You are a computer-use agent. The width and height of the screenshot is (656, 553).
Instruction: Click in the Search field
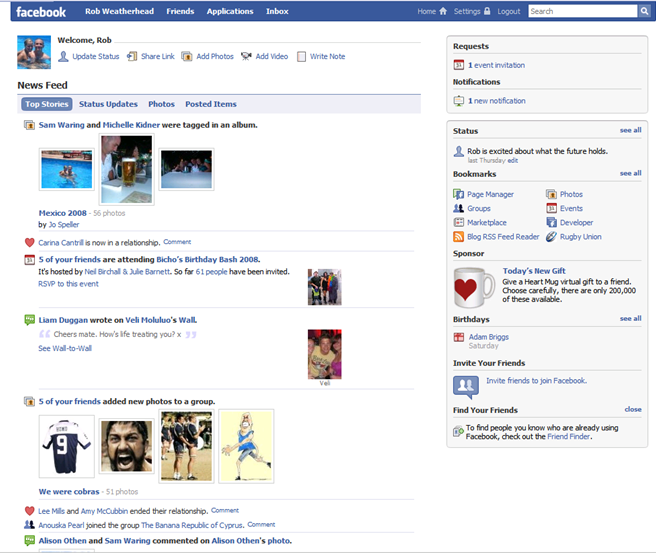[x=582, y=11]
